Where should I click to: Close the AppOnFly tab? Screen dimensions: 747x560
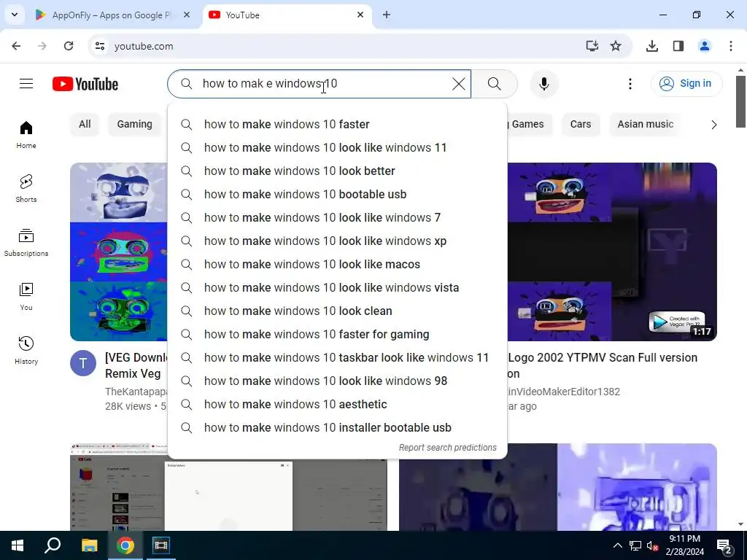click(187, 15)
